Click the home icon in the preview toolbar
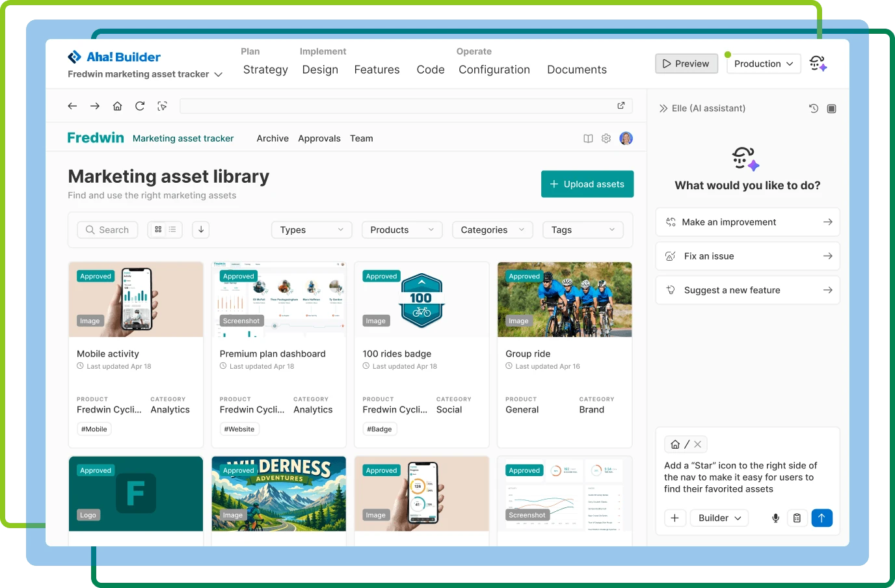The height and width of the screenshot is (588, 895). 117,105
